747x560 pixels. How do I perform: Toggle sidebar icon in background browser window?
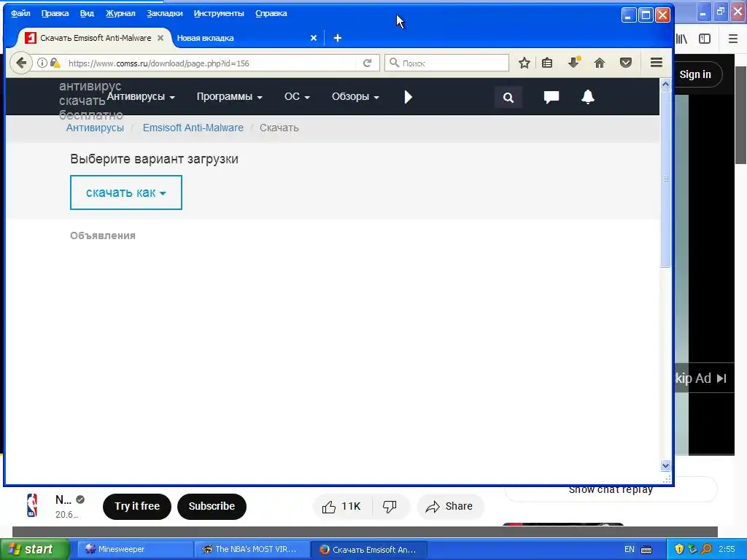tap(705, 39)
